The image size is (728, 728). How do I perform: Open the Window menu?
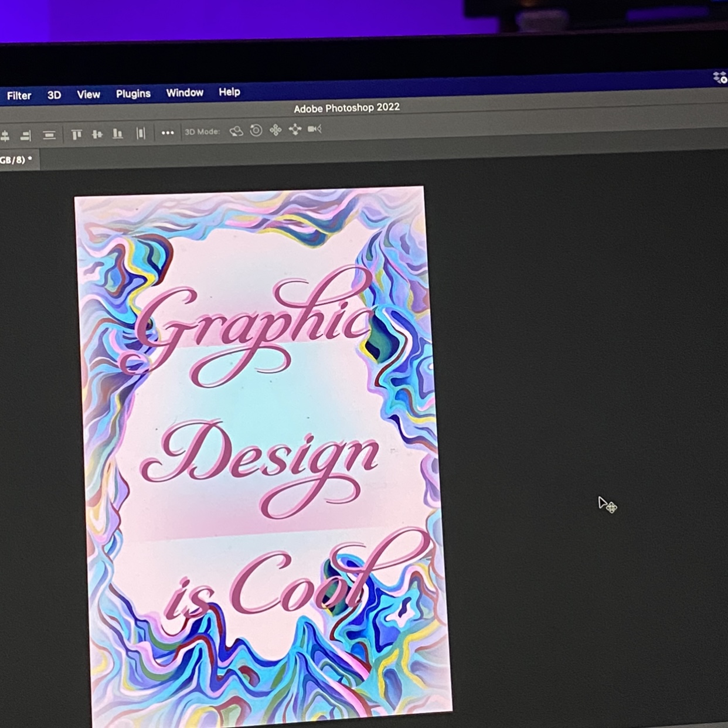click(185, 93)
